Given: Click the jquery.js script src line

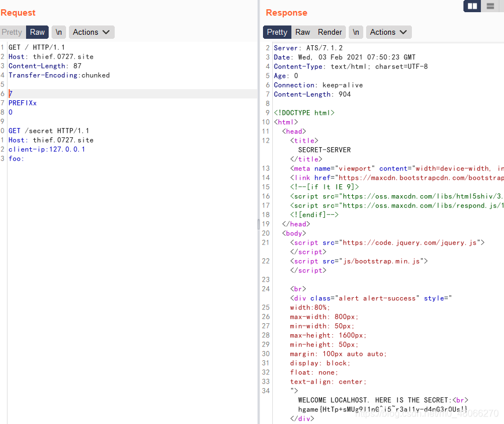Looking at the screenshot, I should tap(388, 243).
